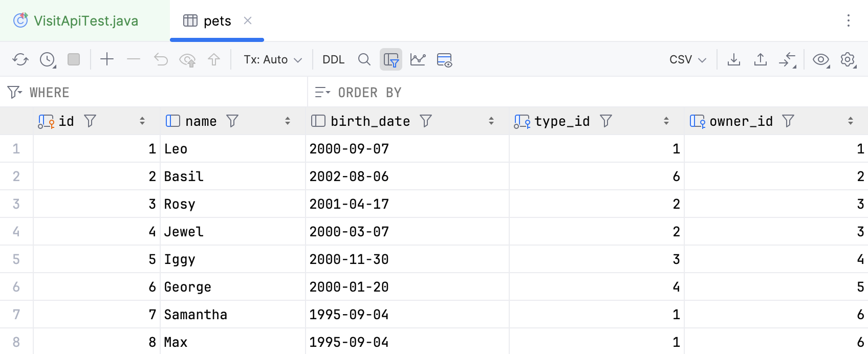Click the WHERE filter input field

pyautogui.click(x=164, y=92)
